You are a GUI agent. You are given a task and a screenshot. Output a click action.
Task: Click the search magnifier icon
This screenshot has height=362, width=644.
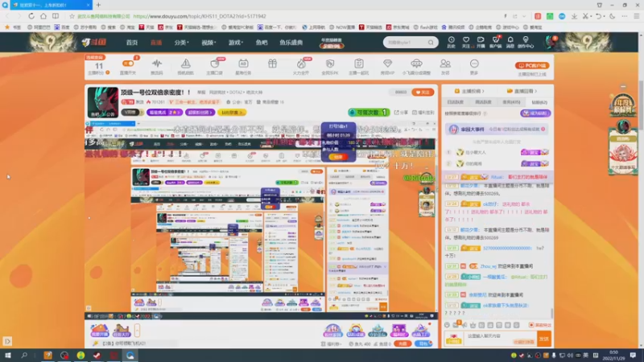(x=431, y=43)
